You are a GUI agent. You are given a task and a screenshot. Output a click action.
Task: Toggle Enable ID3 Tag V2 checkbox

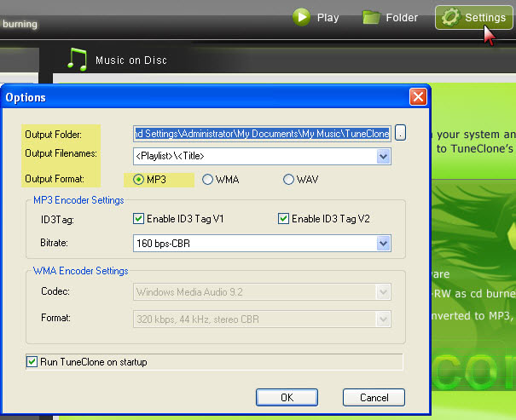click(x=283, y=219)
